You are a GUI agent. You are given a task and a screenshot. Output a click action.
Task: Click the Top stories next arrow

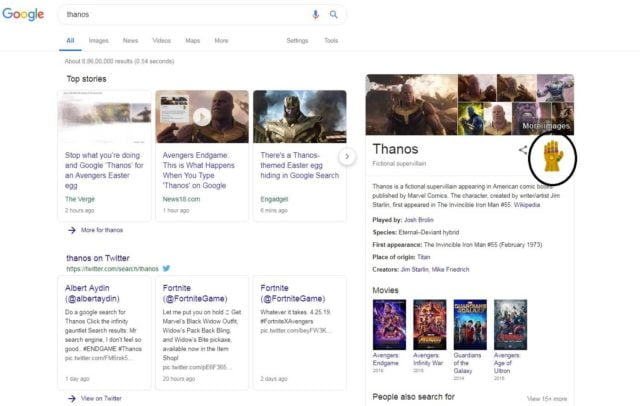point(347,156)
